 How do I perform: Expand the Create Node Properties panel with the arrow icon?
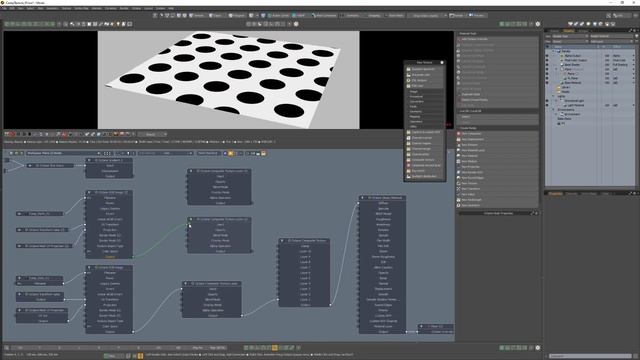532,213
